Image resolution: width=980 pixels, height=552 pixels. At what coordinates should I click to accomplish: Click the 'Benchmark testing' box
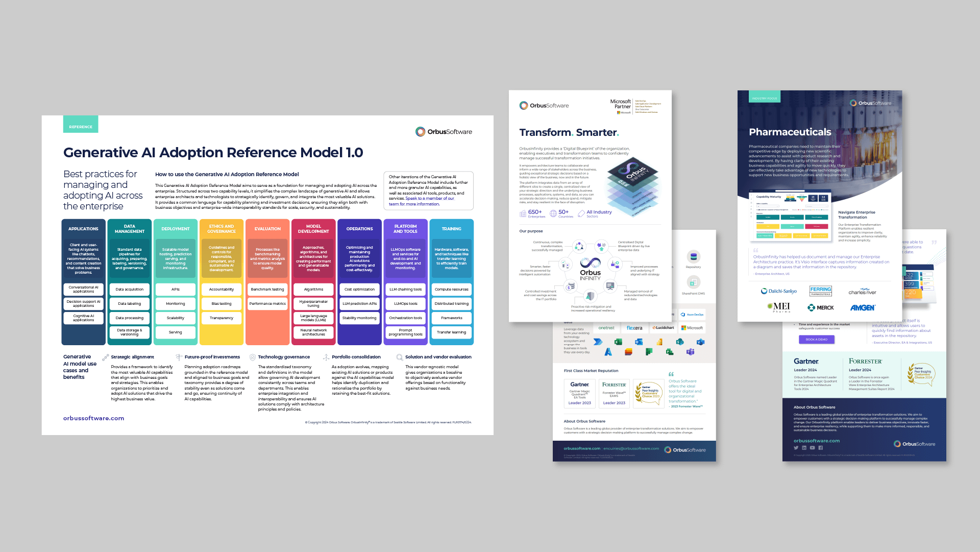tap(267, 290)
